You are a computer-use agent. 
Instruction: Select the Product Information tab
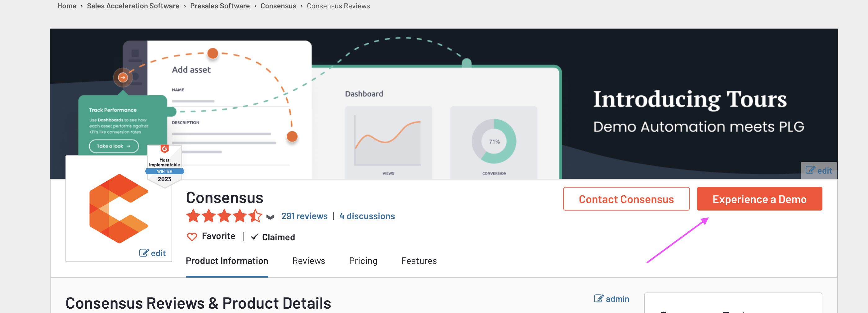point(227,261)
